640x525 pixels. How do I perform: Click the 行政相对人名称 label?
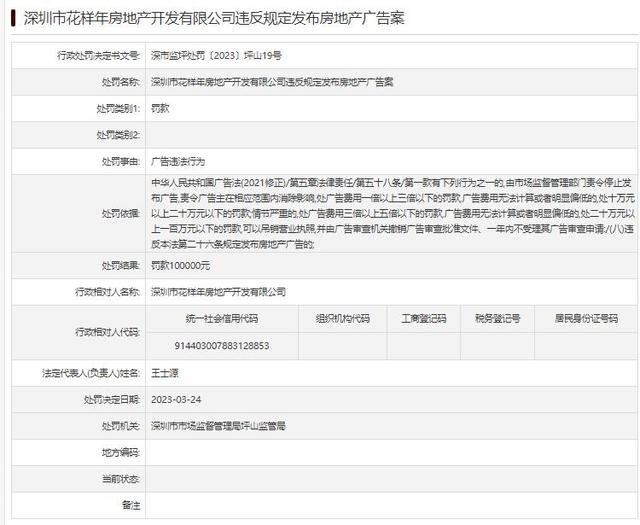(108, 292)
